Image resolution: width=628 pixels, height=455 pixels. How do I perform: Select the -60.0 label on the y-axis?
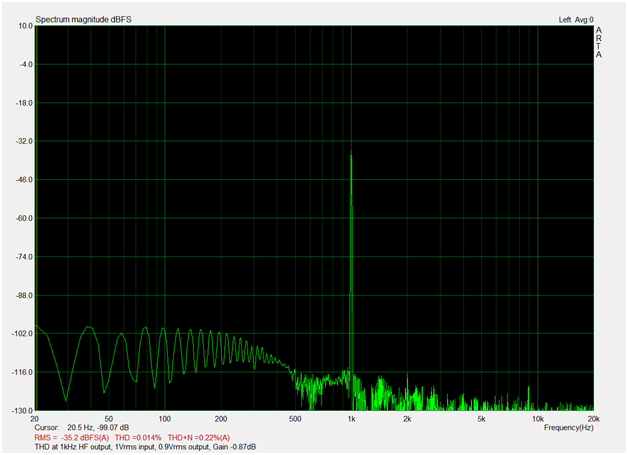pos(22,218)
